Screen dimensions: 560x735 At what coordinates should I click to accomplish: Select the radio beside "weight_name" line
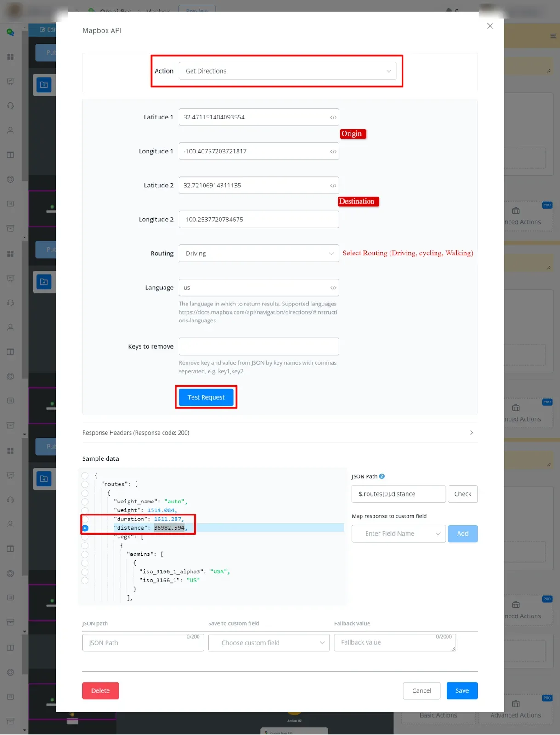tap(85, 502)
